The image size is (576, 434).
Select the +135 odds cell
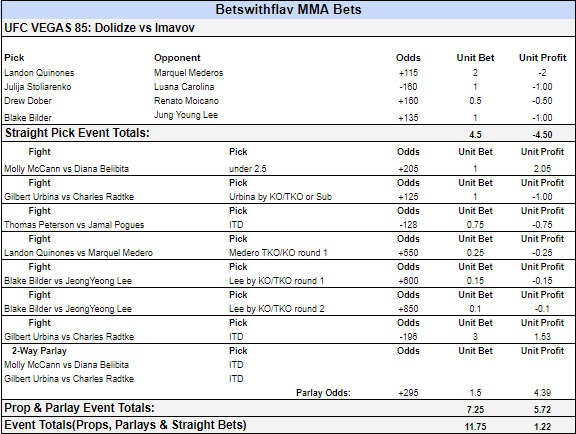pos(408,118)
